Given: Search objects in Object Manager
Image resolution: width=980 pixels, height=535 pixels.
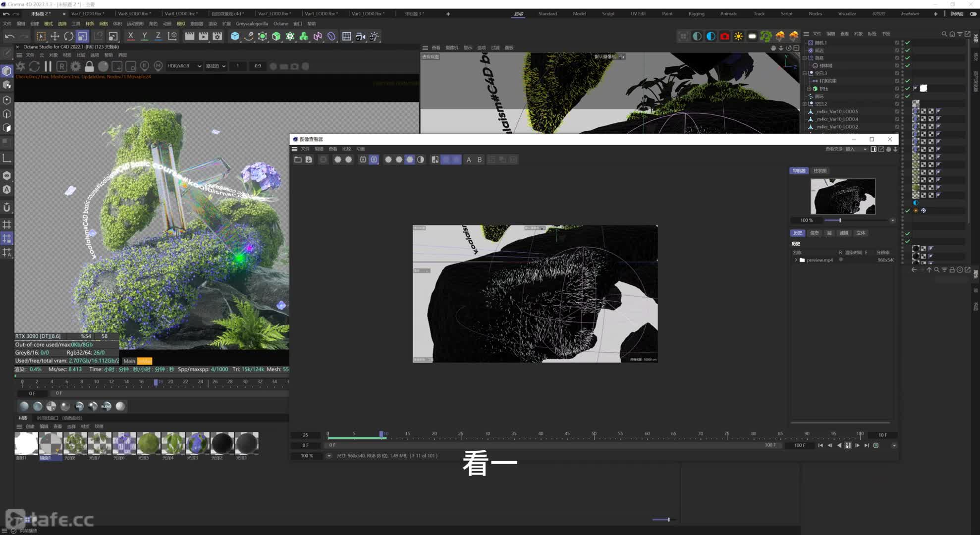Looking at the screenshot, I should pyautogui.click(x=944, y=34).
